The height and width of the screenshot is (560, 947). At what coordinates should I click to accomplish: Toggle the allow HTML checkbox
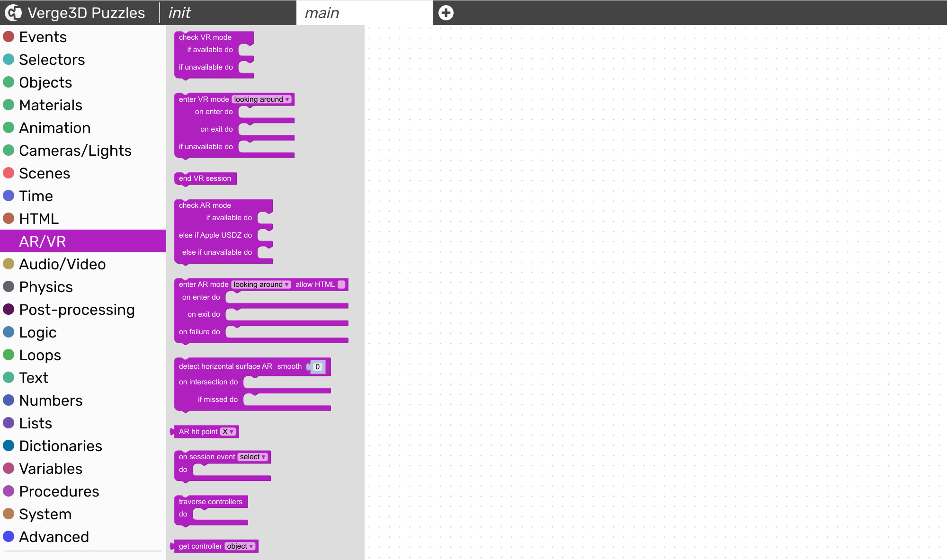(x=341, y=284)
